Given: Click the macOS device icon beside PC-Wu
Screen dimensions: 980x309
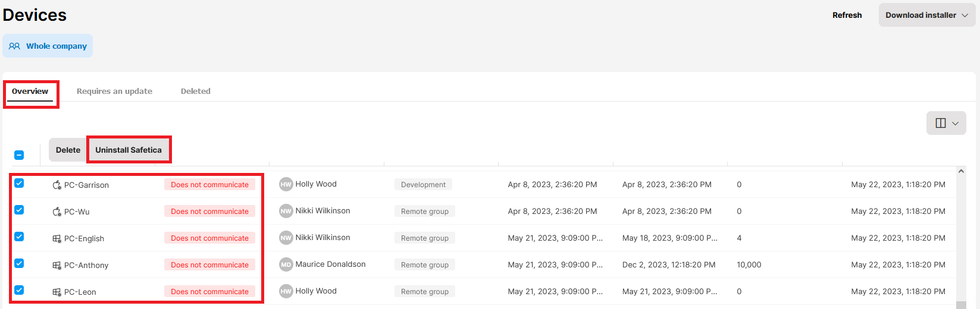Looking at the screenshot, I should [x=57, y=212].
